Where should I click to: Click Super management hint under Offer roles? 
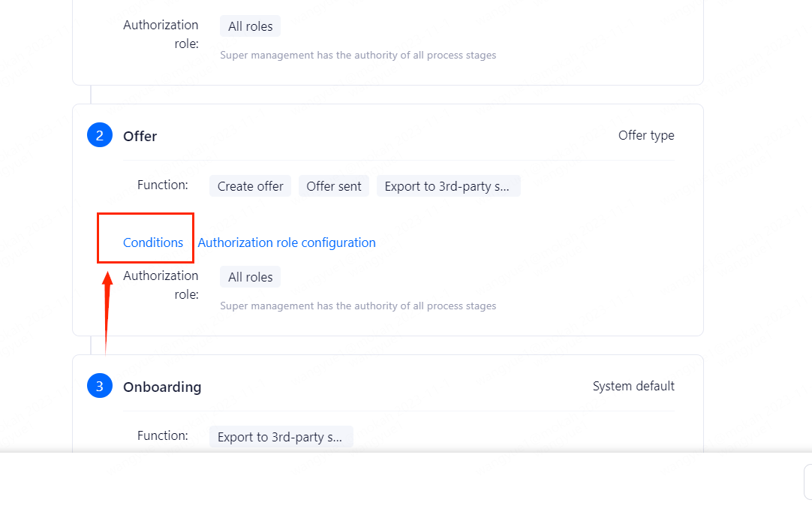358,306
